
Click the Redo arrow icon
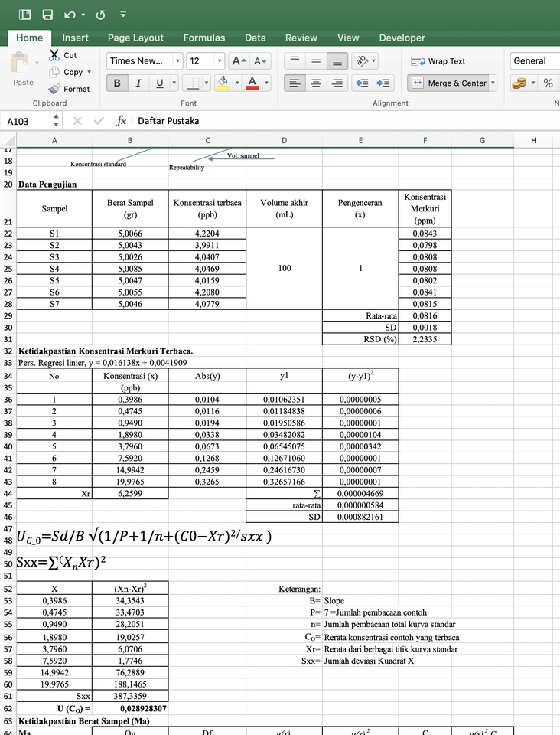pyautogui.click(x=100, y=15)
